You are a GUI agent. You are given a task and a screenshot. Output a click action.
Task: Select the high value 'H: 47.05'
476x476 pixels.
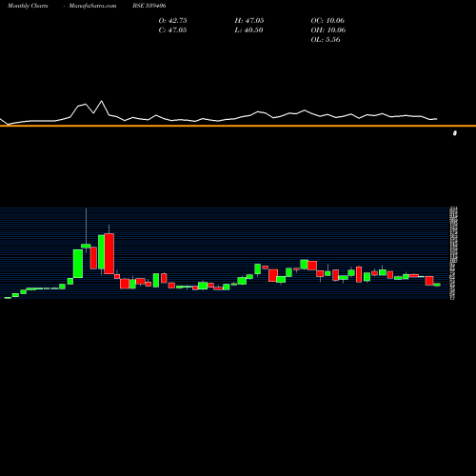click(x=249, y=21)
